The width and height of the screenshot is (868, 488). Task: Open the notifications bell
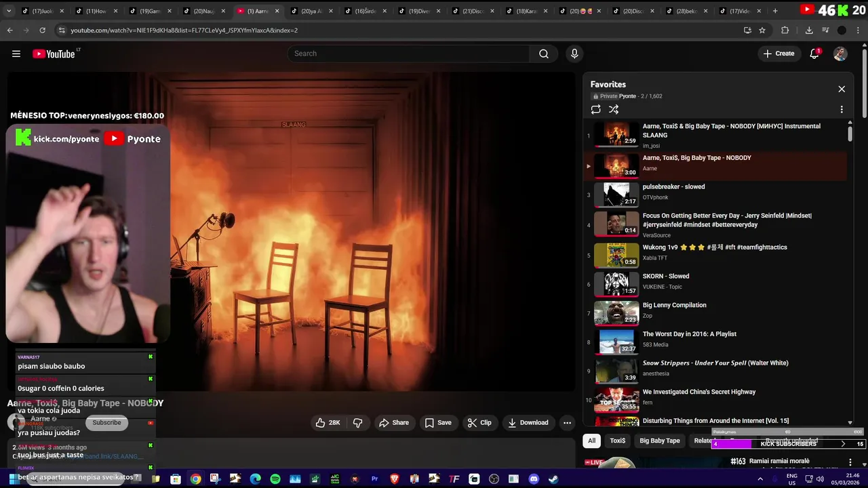coord(814,54)
